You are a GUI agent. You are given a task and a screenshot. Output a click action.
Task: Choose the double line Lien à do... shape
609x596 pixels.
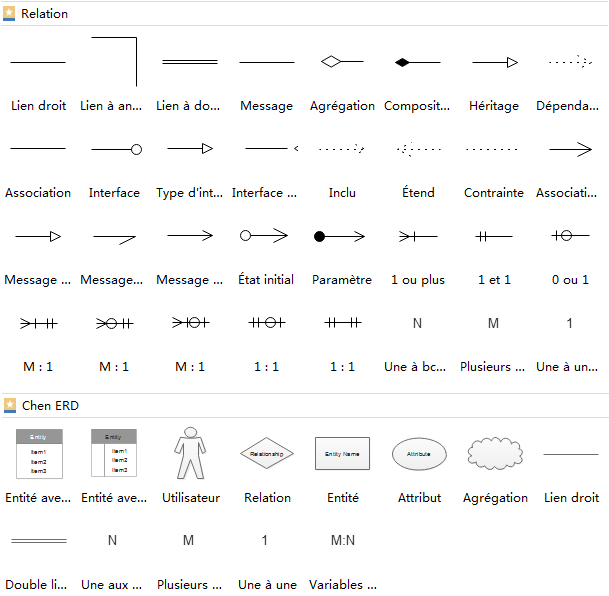(190, 62)
